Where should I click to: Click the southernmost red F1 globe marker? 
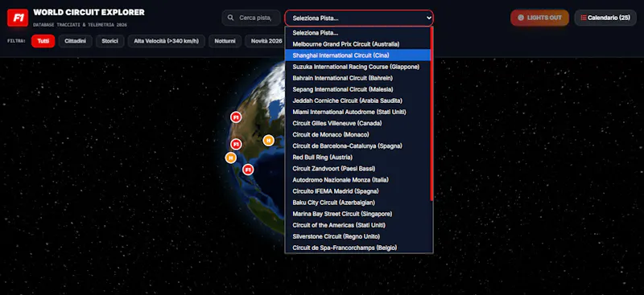click(248, 169)
